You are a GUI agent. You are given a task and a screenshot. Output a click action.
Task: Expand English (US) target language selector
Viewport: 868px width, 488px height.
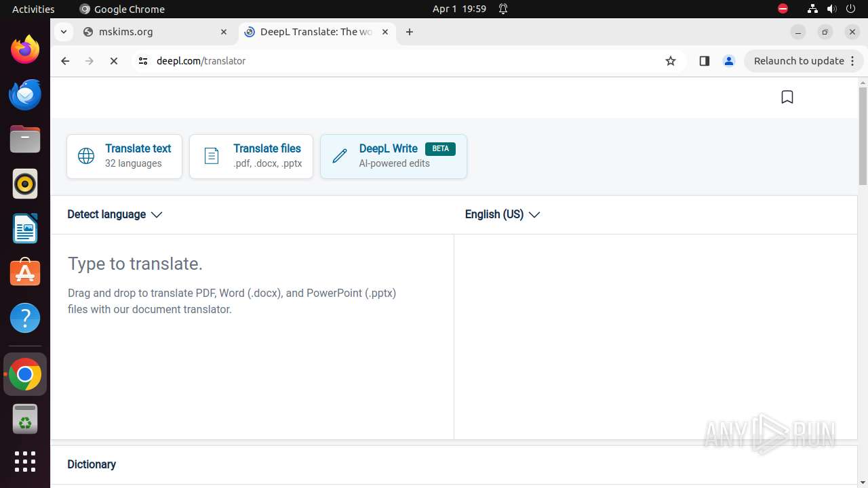point(502,214)
